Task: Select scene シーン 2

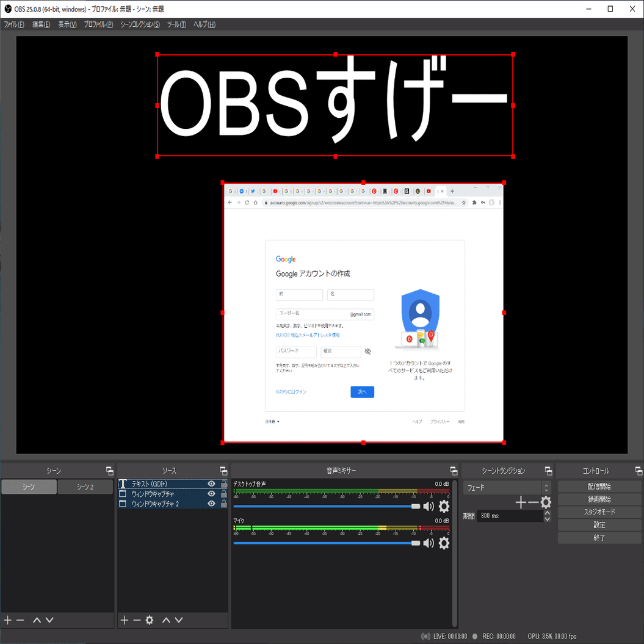Action: 85,487
